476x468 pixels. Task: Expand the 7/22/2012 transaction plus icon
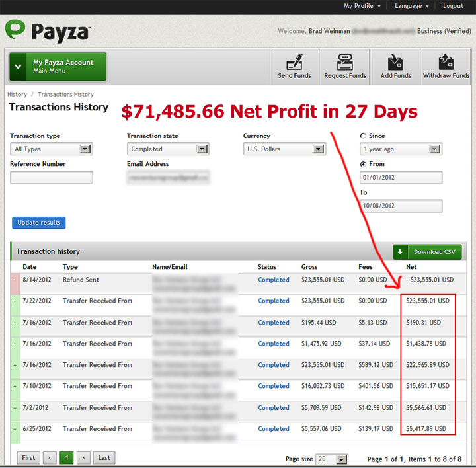coord(15,301)
